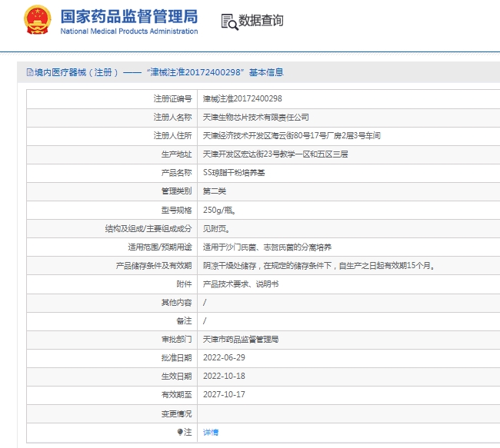500x448 pixels.
Task: Click the lightbulb icon beside 注
Action: click(x=180, y=432)
